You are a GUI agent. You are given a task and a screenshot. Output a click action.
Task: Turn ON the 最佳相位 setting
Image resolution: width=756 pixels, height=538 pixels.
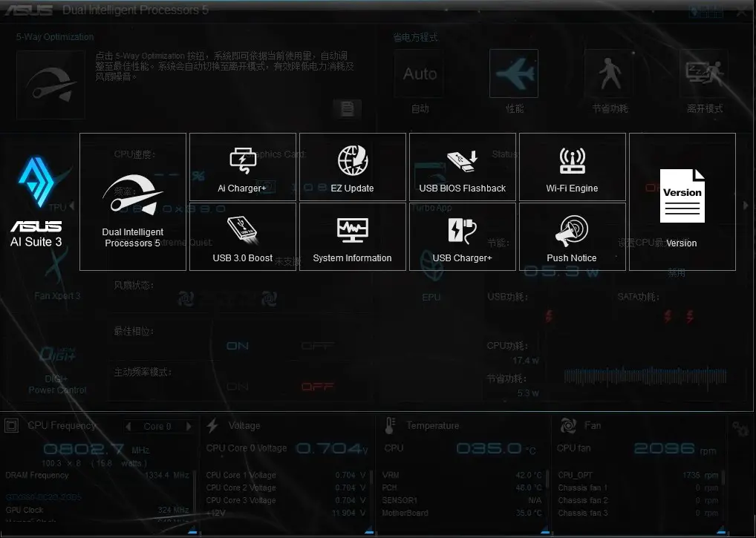point(238,346)
